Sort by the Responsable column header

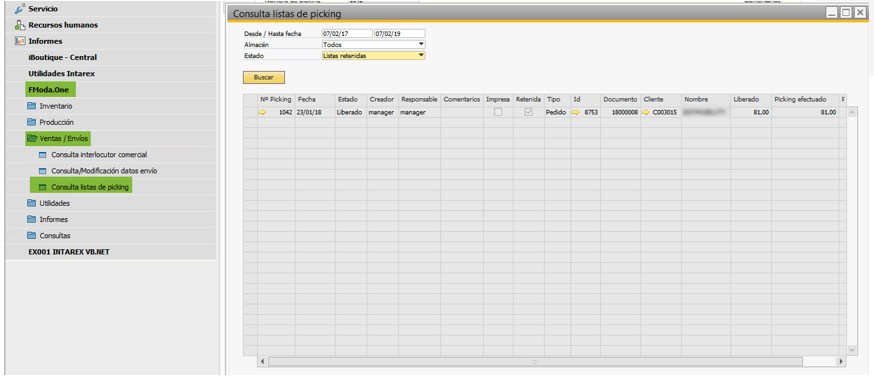point(419,100)
